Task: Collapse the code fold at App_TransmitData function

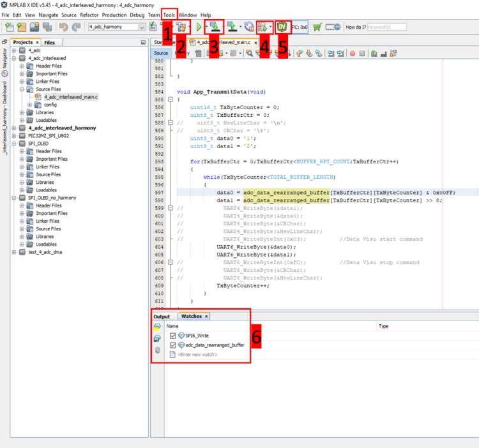Action: (x=171, y=100)
